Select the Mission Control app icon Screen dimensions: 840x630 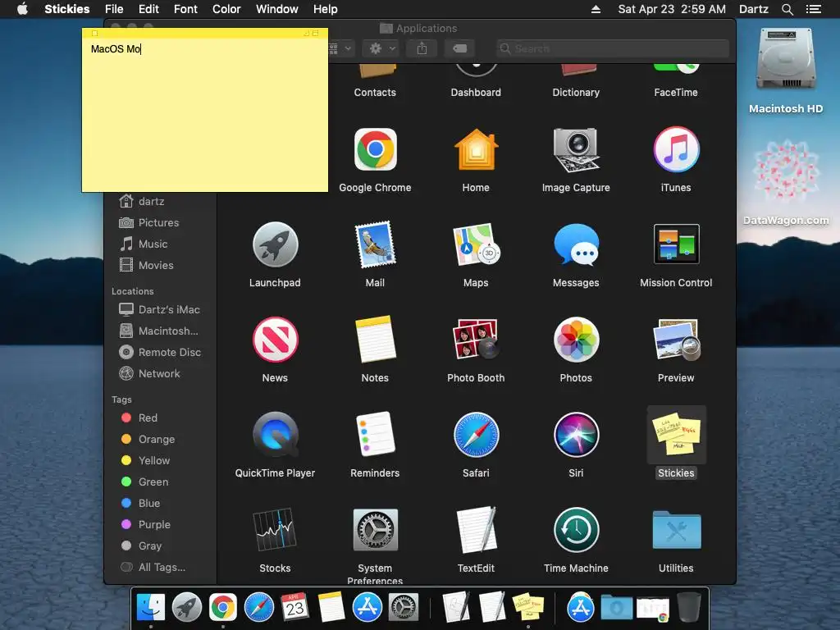point(676,244)
